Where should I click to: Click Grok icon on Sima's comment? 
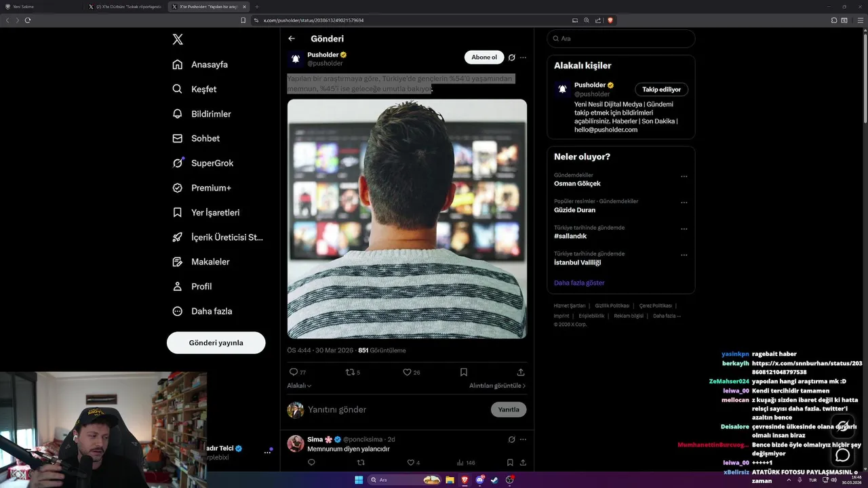[512, 439]
